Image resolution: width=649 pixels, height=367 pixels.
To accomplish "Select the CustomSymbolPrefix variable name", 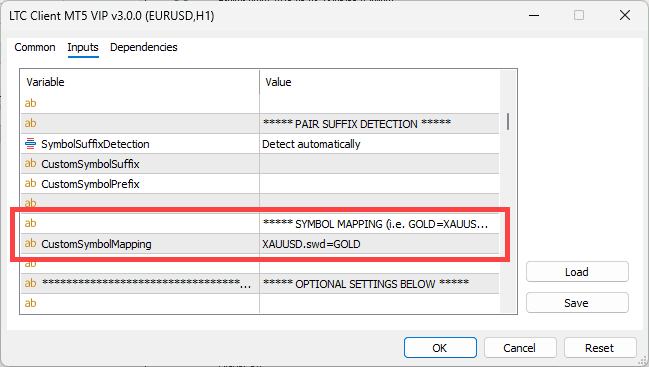I will (90, 184).
